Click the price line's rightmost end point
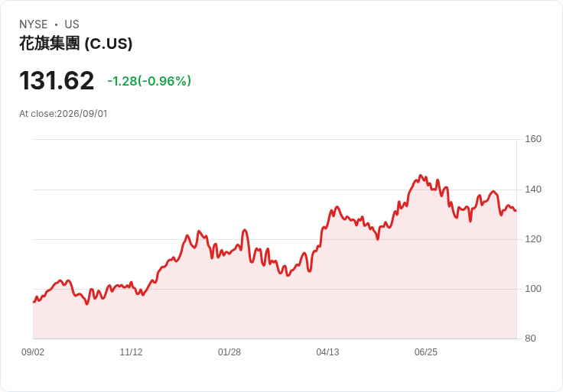The width and height of the screenshot is (563, 392). pyautogui.click(x=516, y=211)
